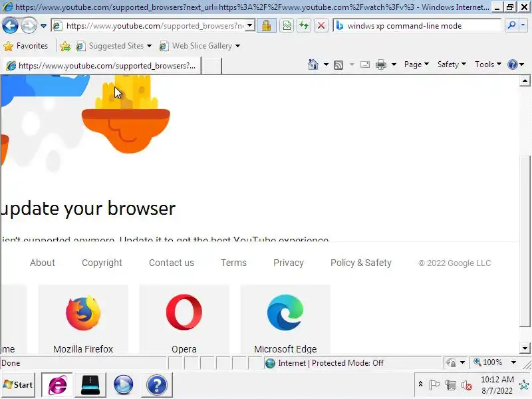Screen dimensions: 532x399
Task: Open Internet Explorer from the taskbar
Action: tap(57, 385)
